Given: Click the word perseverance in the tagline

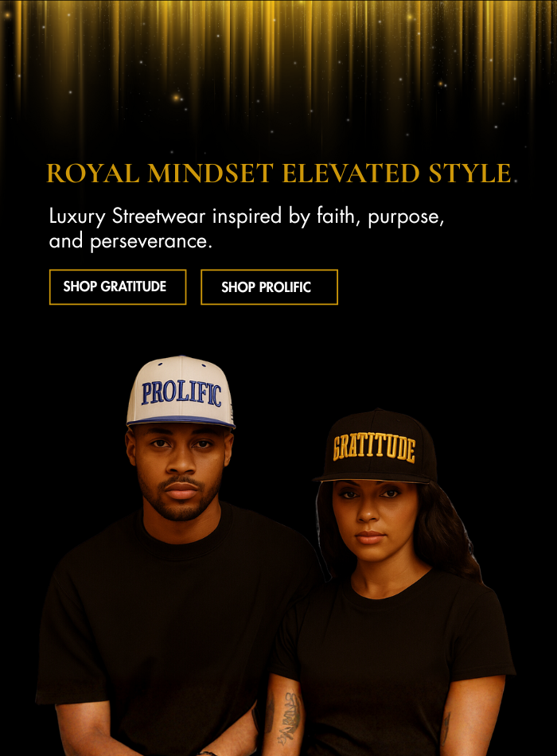Looking at the screenshot, I should [151, 242].
